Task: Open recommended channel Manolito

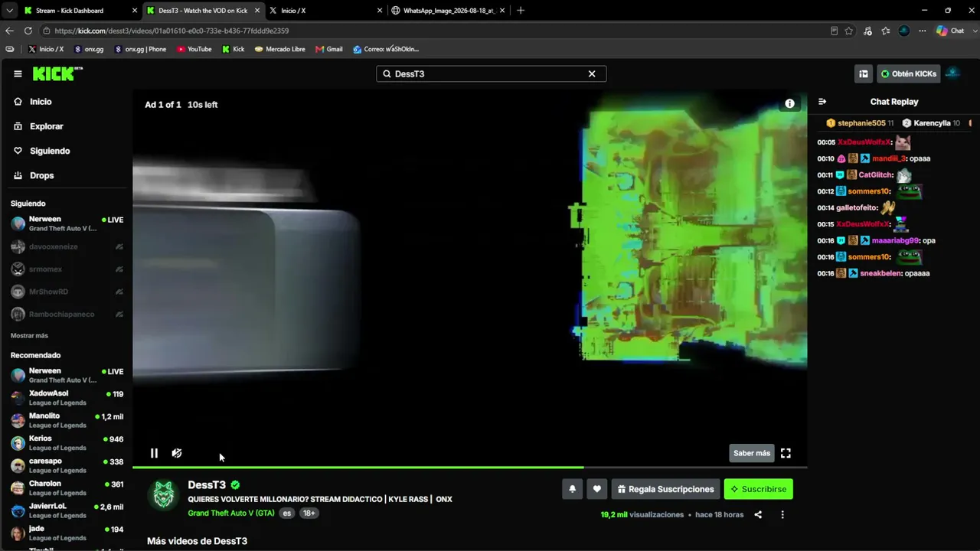Action: [67, 420]
